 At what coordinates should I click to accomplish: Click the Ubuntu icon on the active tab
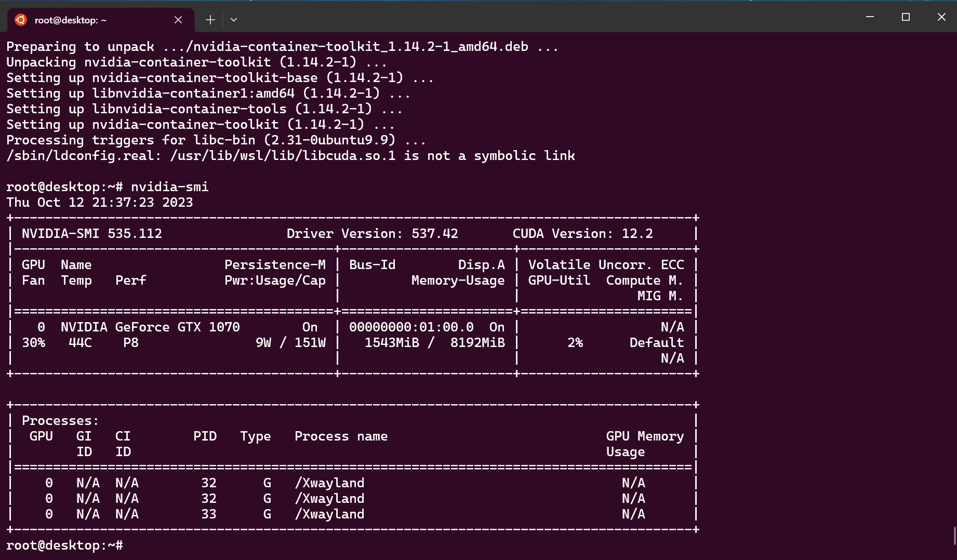tap(21, 20)
